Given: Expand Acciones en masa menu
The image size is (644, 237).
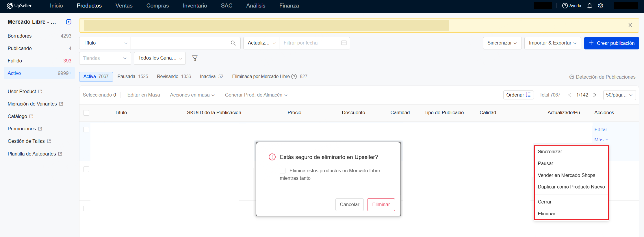Looking at the screenshot, I should (192, 95).
